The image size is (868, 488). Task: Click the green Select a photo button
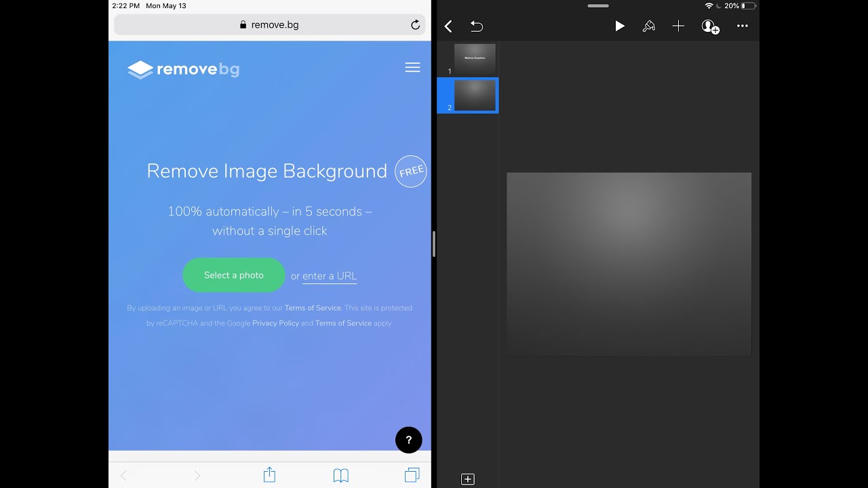point(234,275)
